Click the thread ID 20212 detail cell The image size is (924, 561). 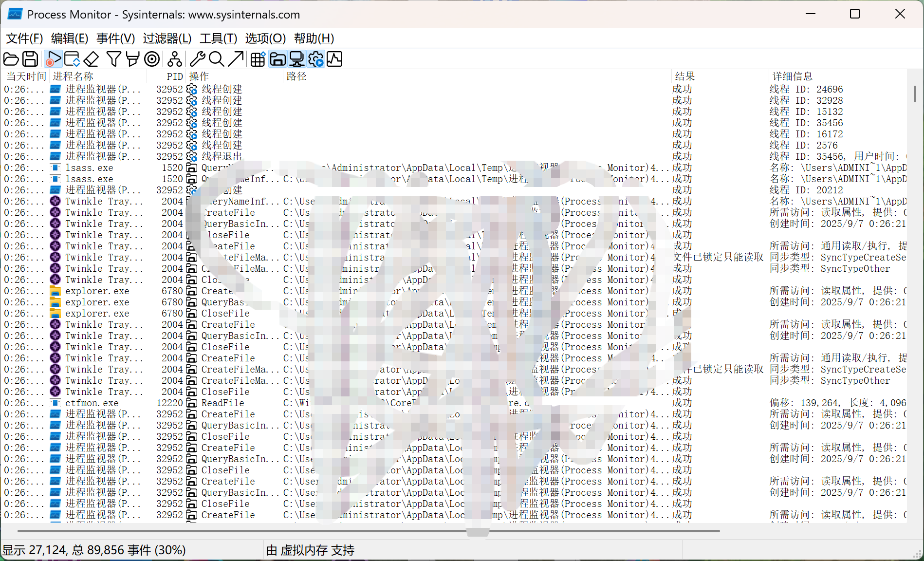pyautogui.click(x=806, y=190)
